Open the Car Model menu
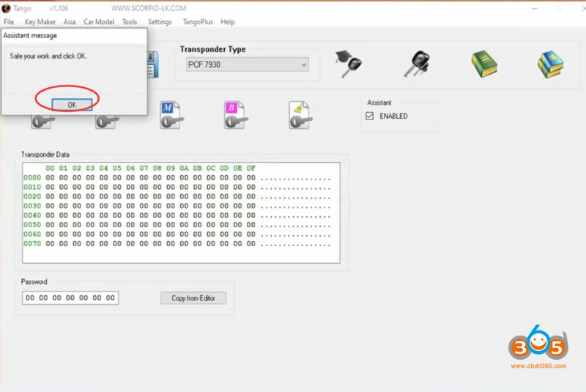This screenshot has width=586, height=392. (x=99, y=22)
